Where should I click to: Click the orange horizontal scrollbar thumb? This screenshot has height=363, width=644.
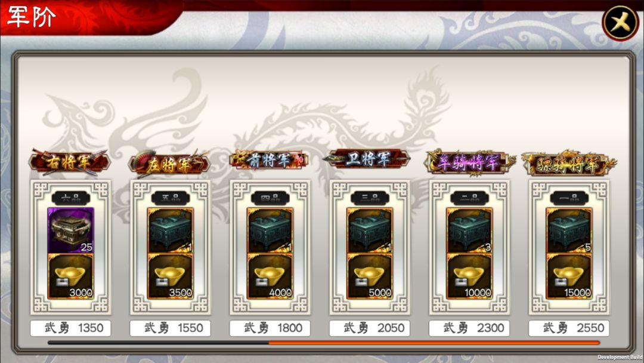click(x=434, y=343)
